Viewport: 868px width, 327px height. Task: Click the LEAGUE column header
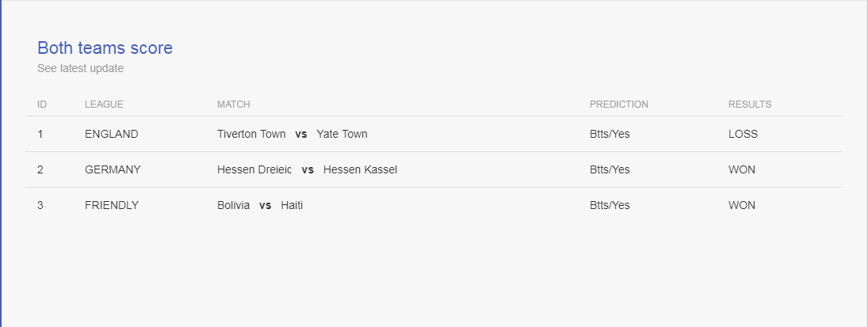click(104, 105)
